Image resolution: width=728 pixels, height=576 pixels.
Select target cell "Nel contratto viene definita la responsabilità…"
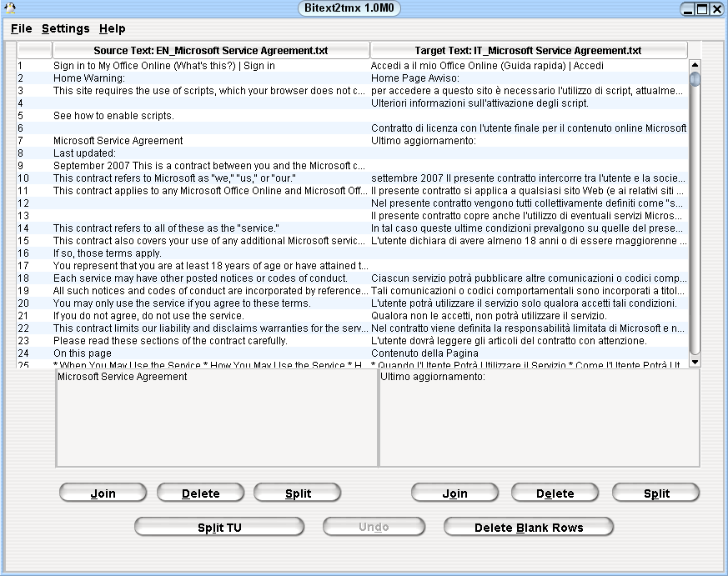click(529, 328)
